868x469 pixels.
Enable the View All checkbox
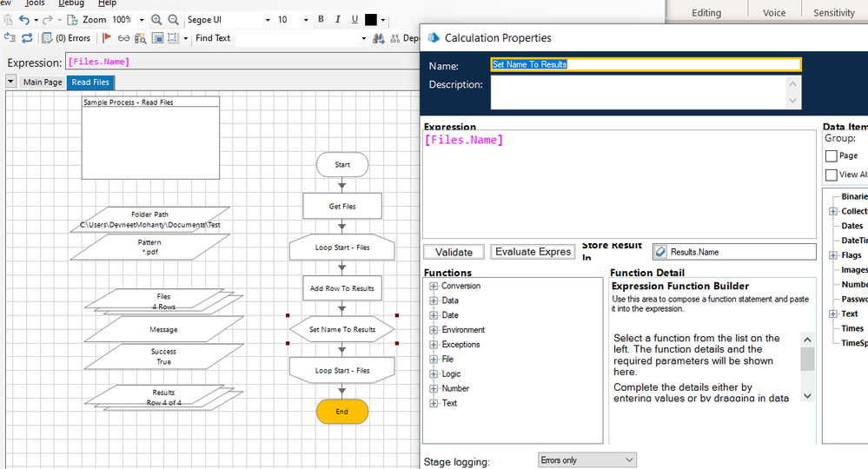[x=832, y=175]
